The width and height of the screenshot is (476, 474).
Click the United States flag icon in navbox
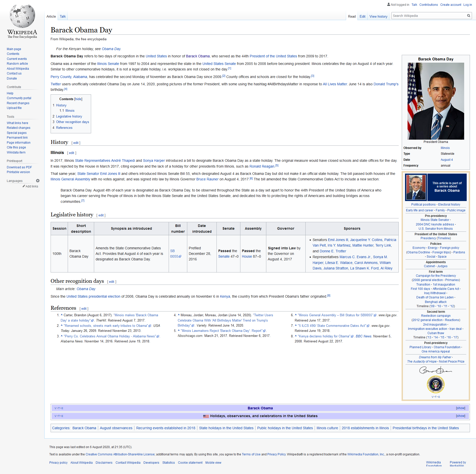click(x=206, y=416)
